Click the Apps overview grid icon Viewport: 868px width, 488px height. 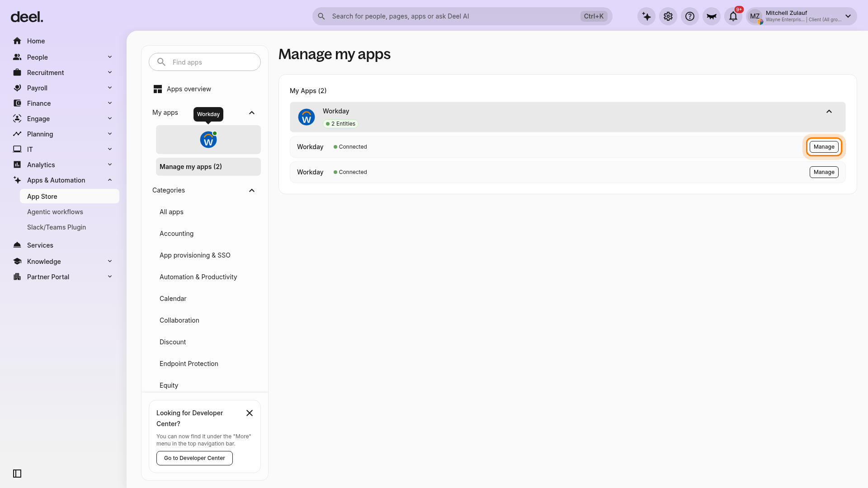click(157, 89)
